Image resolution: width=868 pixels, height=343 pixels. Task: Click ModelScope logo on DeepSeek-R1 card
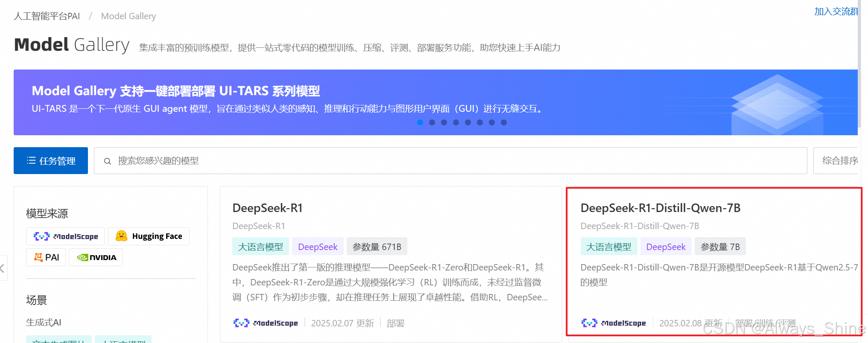[x=266, y=323]
